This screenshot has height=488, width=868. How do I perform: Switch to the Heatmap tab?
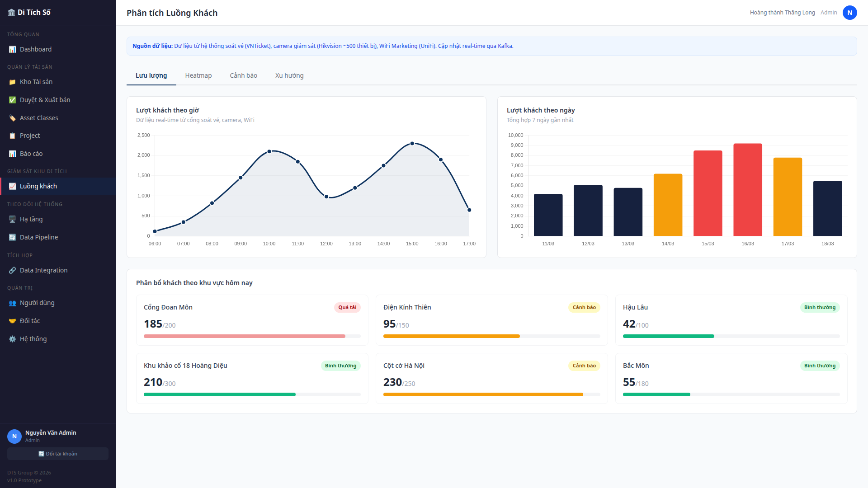click(x=198, y=75)
